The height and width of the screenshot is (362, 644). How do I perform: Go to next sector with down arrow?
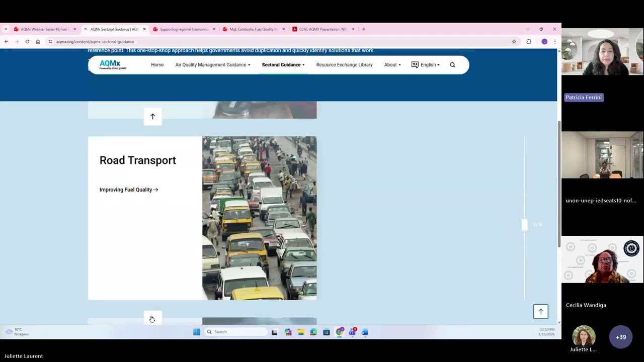tap(152, 319)
